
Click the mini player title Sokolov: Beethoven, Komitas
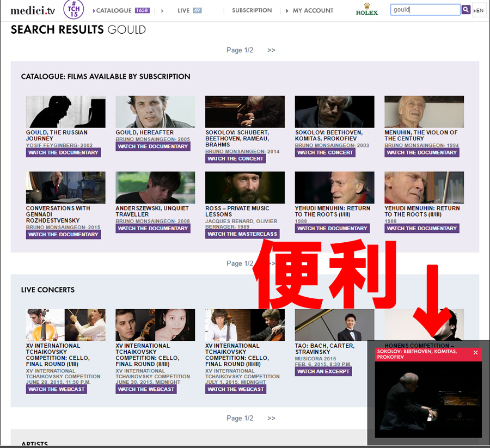(417, 354)
